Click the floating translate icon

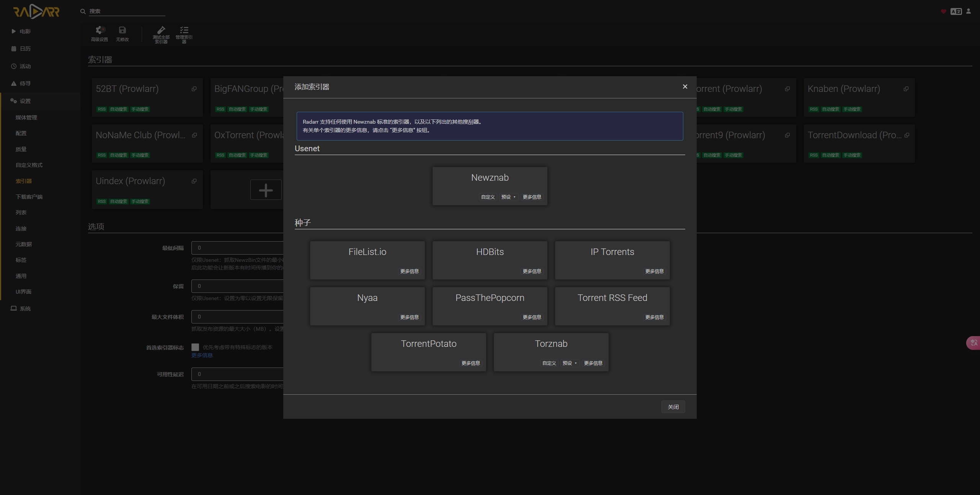pos(973,343)
